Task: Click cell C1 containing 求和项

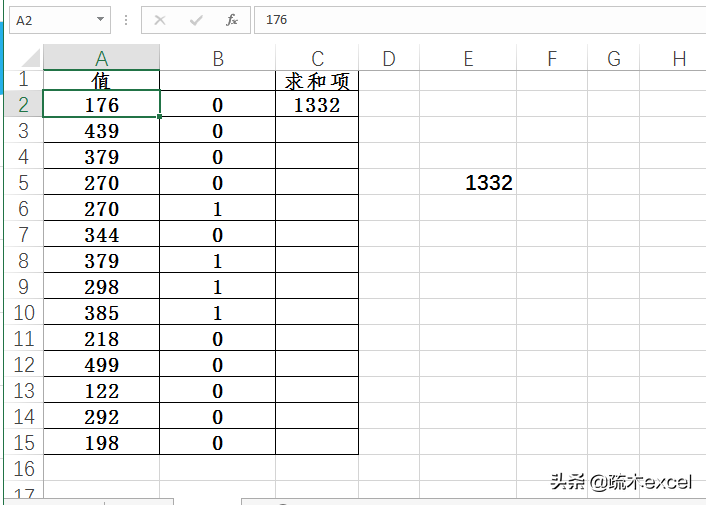Action: pos(317,81)
